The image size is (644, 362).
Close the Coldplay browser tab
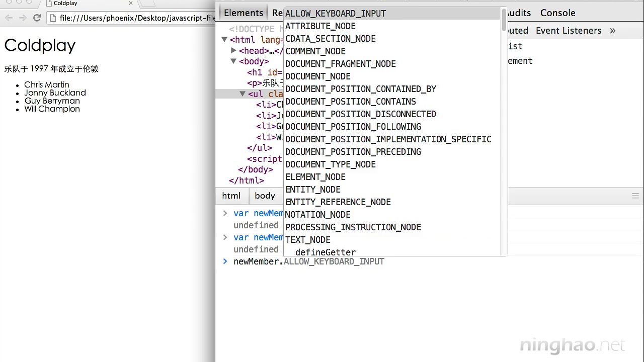pyautogui.click(x=131, y=4)
